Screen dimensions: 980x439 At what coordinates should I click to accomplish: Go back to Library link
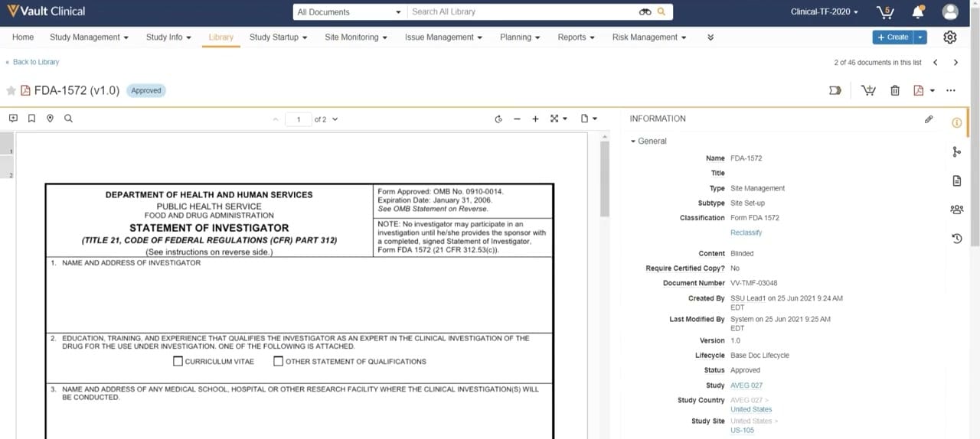click(x=32, y=62)
